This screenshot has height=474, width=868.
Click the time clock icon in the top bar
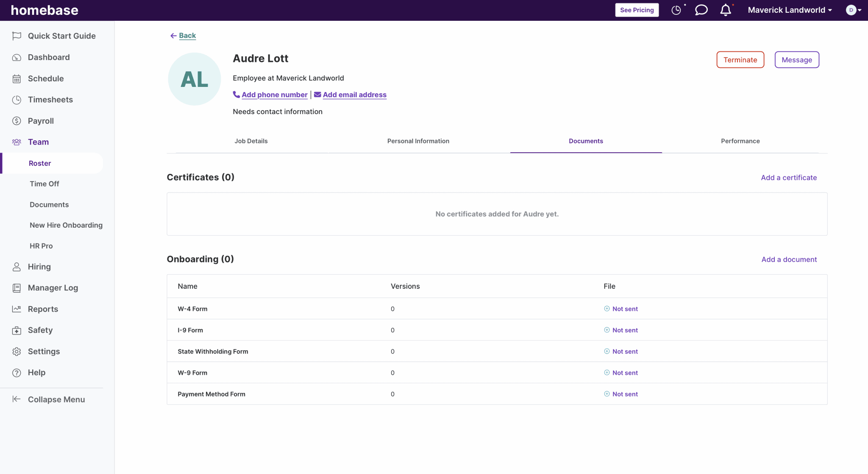click(x=676, y=10)
